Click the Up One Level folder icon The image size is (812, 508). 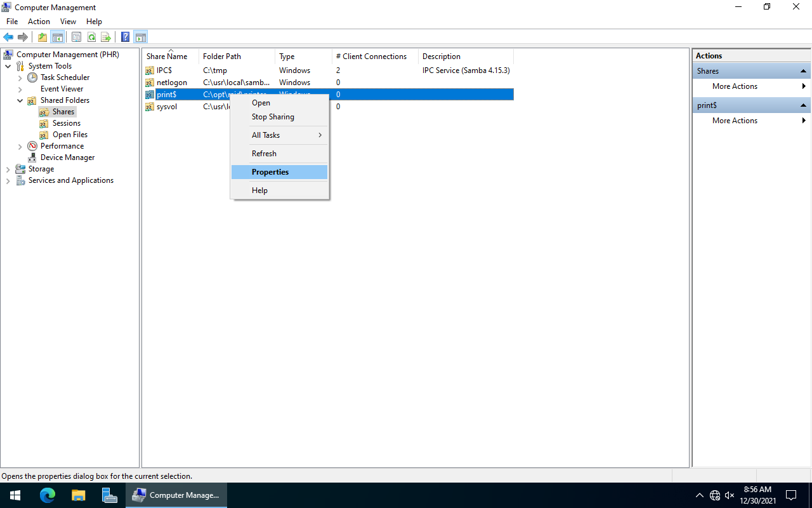click(43, 37)
